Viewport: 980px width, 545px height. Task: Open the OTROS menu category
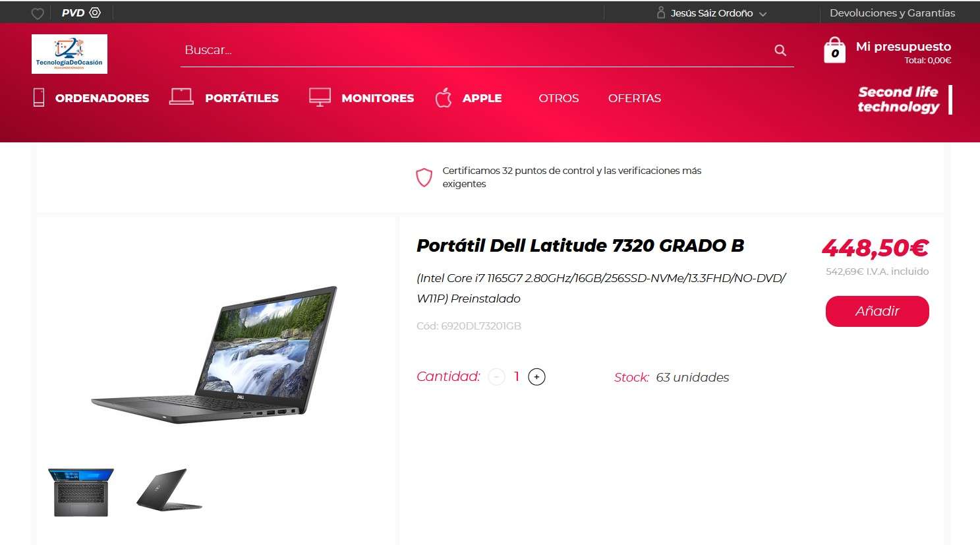click(x=559, y=98)
